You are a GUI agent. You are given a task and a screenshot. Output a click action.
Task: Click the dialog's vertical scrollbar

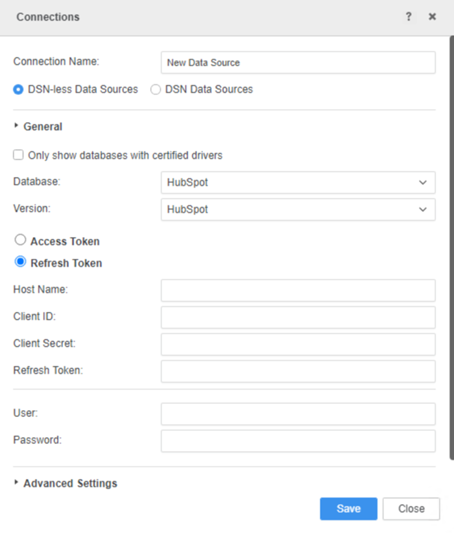tap(452, 248)
